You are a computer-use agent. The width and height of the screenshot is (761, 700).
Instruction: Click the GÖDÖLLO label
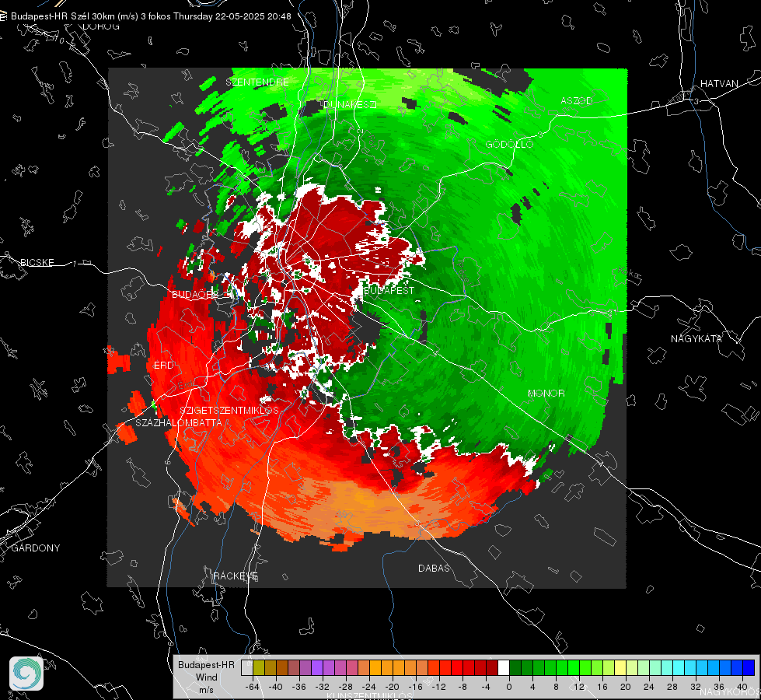510,144
